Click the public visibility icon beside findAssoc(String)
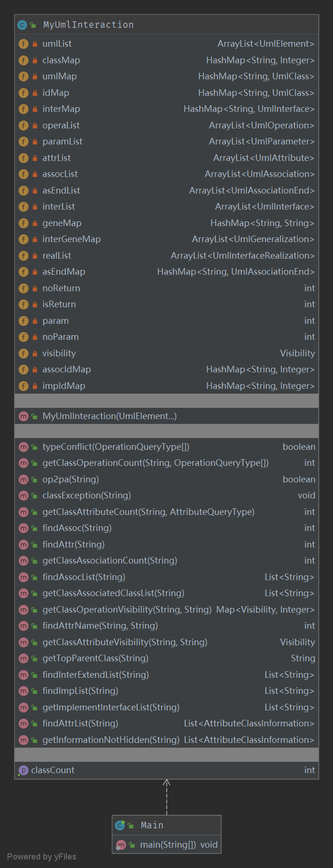Viewport: 333px width, 868px height. tap(34, 528)
